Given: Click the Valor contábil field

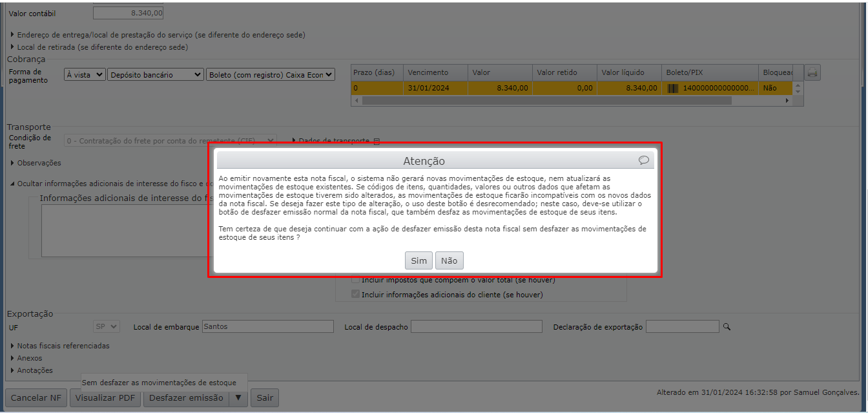Looking at the screenshot, I should pos(129,12).
